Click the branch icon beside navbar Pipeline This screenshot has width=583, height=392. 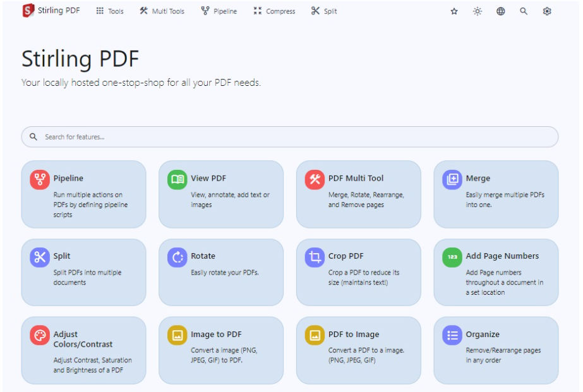pos(205,11)
